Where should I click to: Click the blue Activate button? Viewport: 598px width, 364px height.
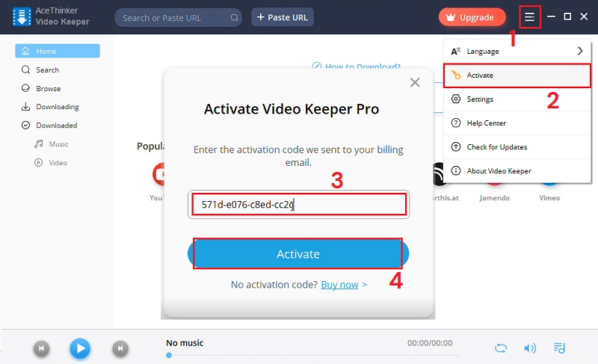[x=298, y=254]
